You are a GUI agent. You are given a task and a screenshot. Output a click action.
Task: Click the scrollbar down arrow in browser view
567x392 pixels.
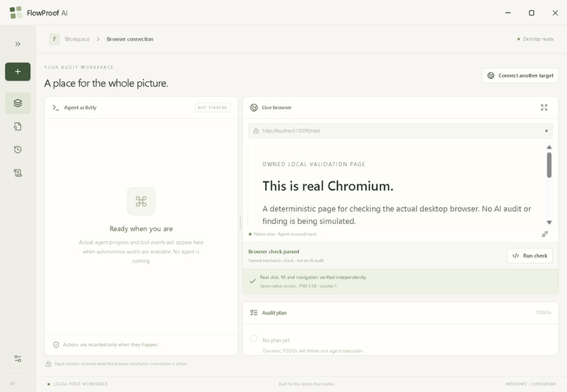(x=549, y=222)
